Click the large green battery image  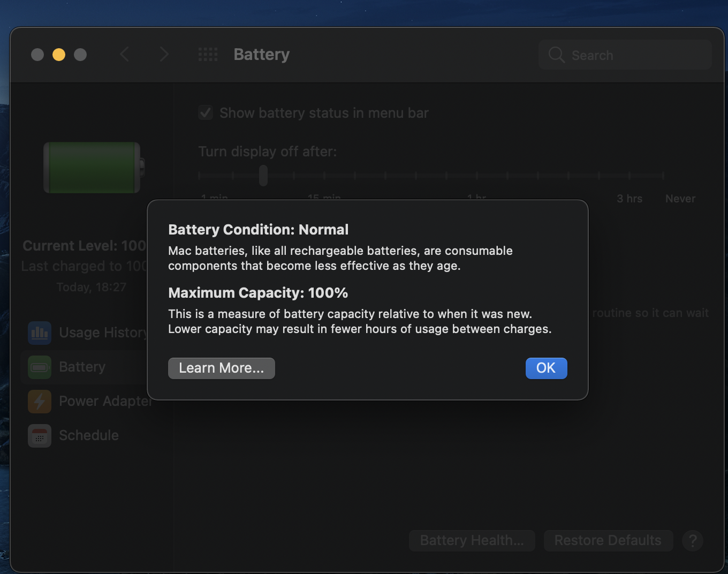tap(94, 168)
